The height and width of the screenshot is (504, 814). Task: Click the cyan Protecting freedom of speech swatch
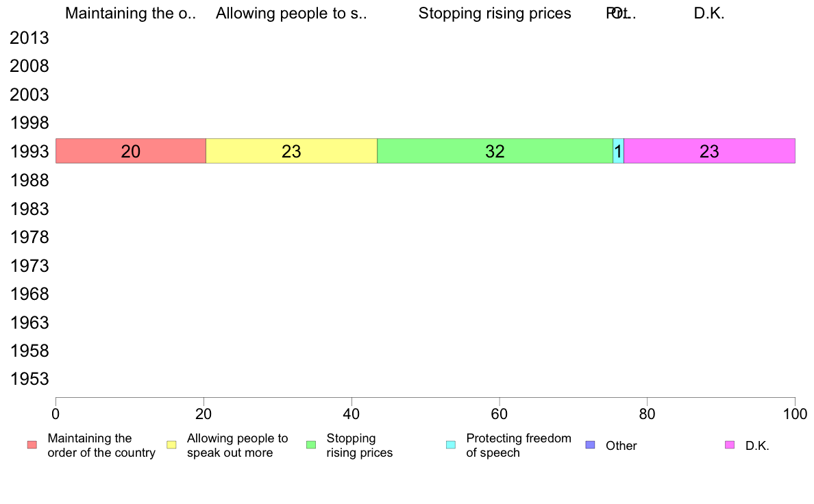[451, 445]
